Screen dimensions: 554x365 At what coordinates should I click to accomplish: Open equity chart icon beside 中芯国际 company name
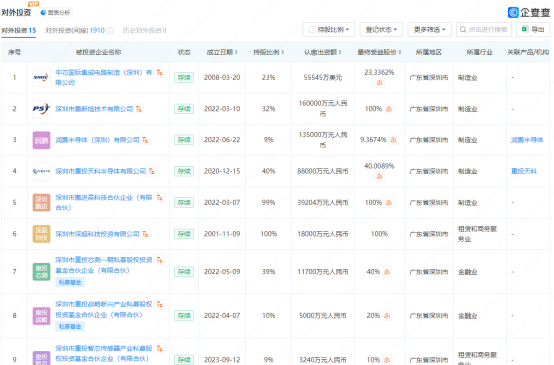pos(160,72)
